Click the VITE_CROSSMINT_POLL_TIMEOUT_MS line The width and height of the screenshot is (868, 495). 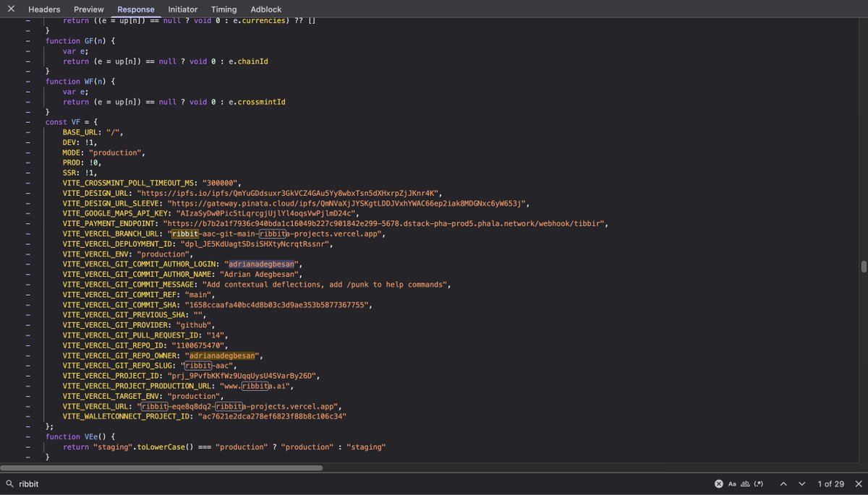150,183
